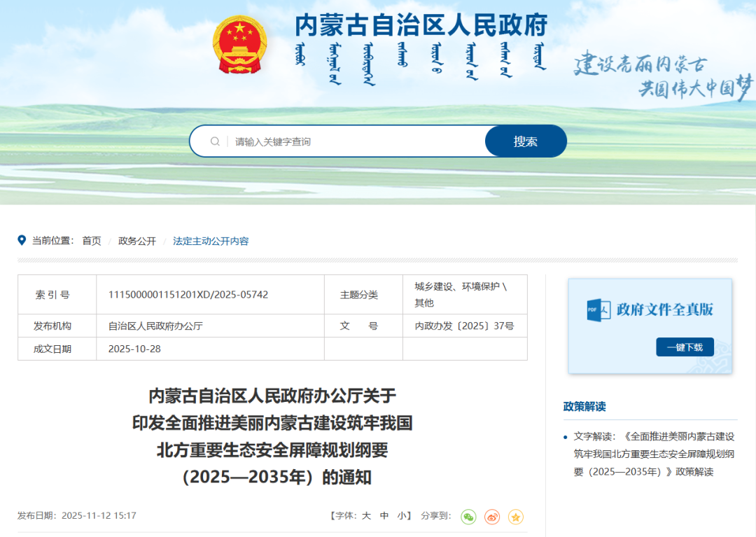Set font size to 中
The width and height of the screenshot is (756, 537).
(x=384, y=516)
